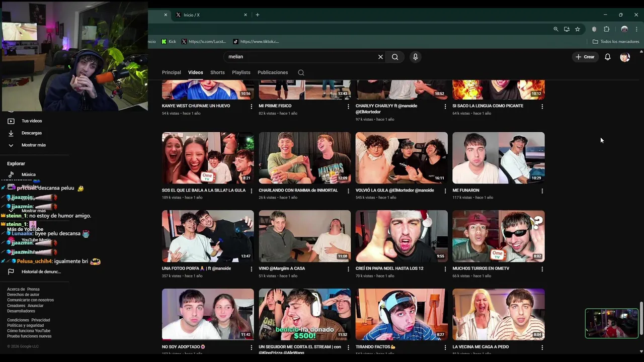
Task: Open options for 'CREÍ EN PAPA NOEL HASTA LOS 12'
Action: point(445,269)
